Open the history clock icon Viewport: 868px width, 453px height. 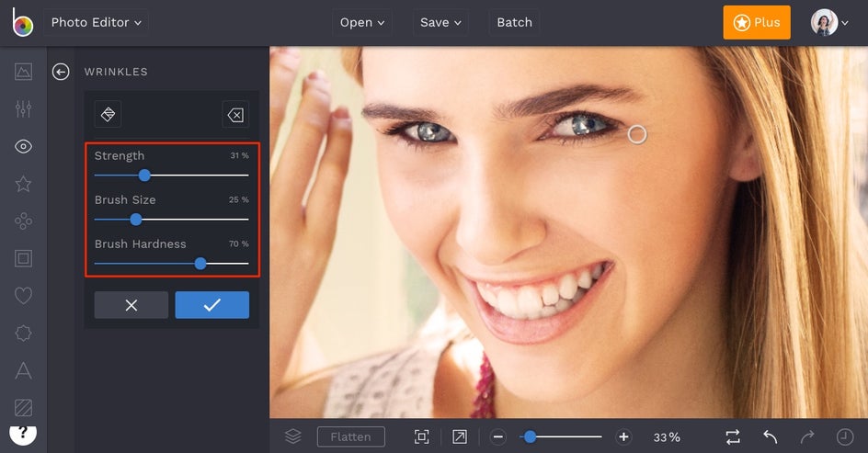845,437
